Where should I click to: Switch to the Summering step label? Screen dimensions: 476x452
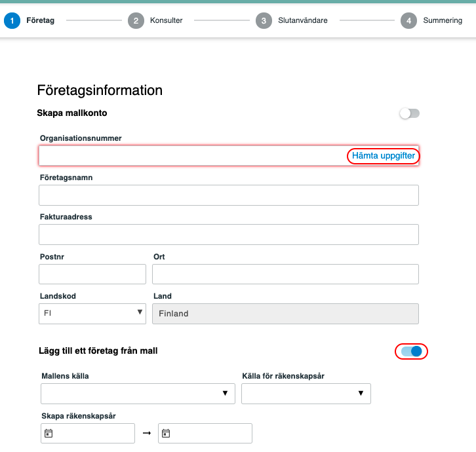pos(443,20)
